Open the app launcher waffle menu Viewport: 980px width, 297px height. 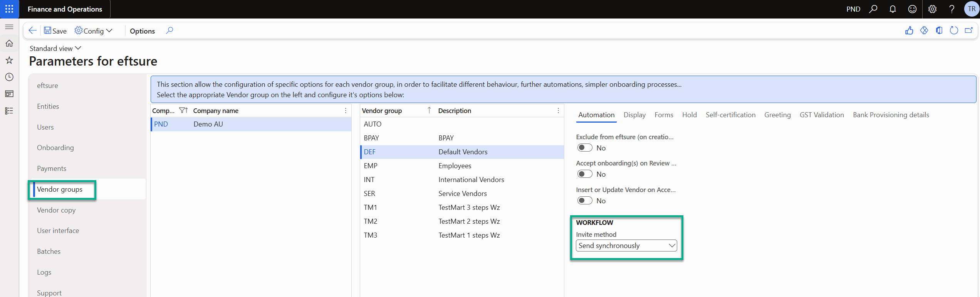pos(9,9)
